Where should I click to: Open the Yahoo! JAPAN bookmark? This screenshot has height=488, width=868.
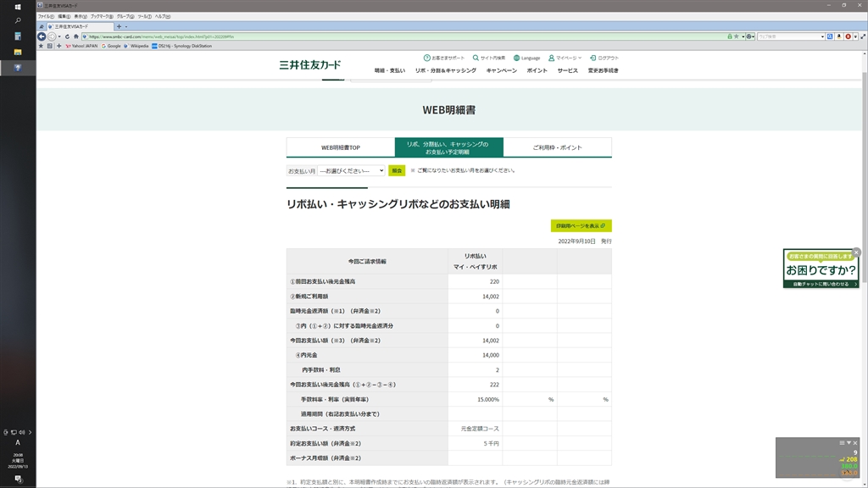[81, 46]
